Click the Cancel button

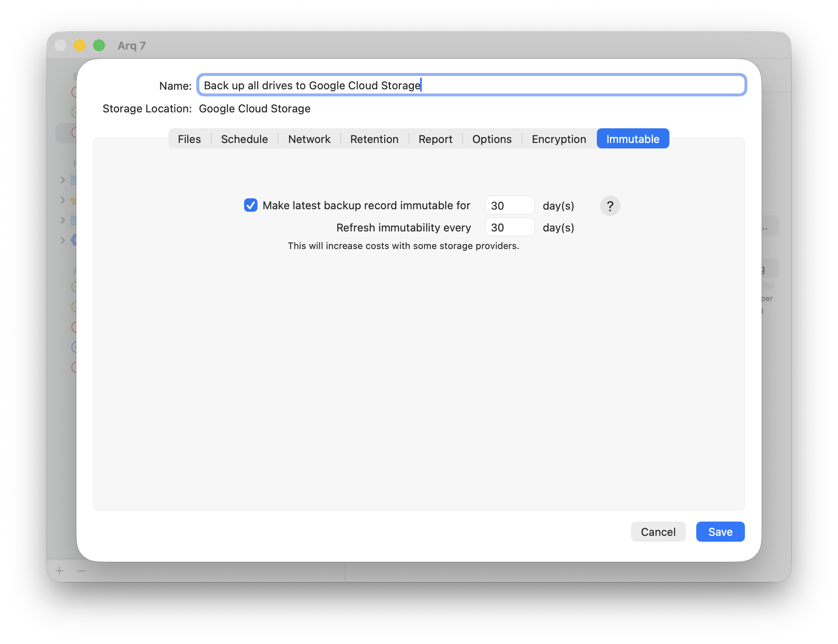[658, 532]
